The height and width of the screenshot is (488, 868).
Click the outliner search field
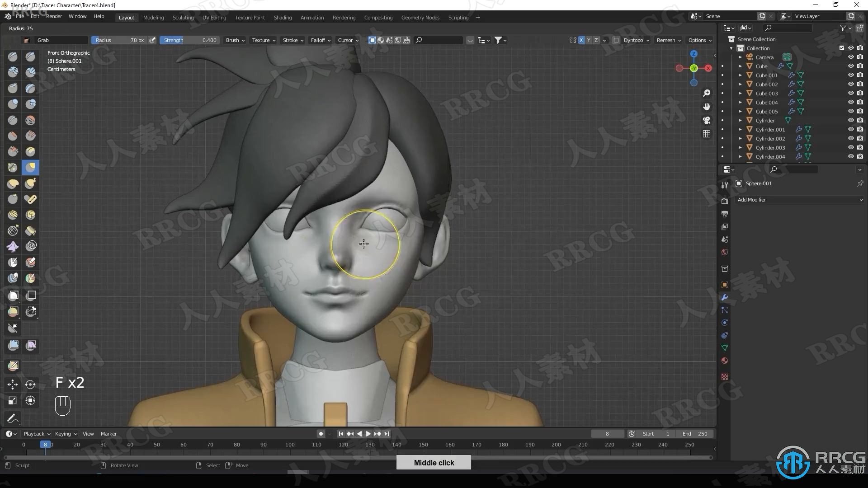[787, 28]
